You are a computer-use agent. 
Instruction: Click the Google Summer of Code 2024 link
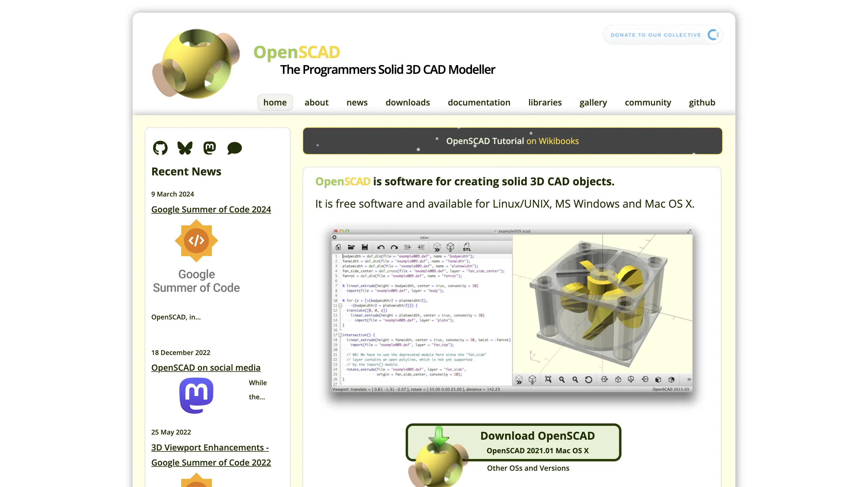pyautogui.click(x=211, y=209)
